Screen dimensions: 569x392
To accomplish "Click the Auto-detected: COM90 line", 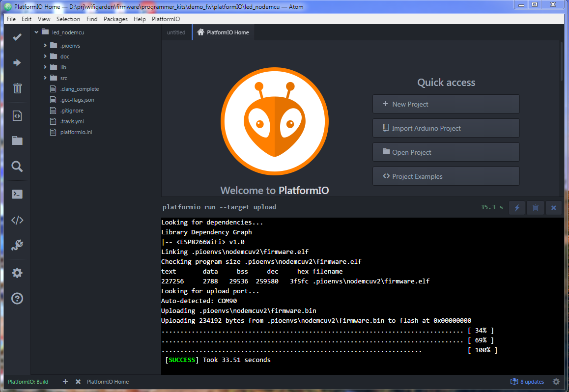I will [x=199, y=301].
